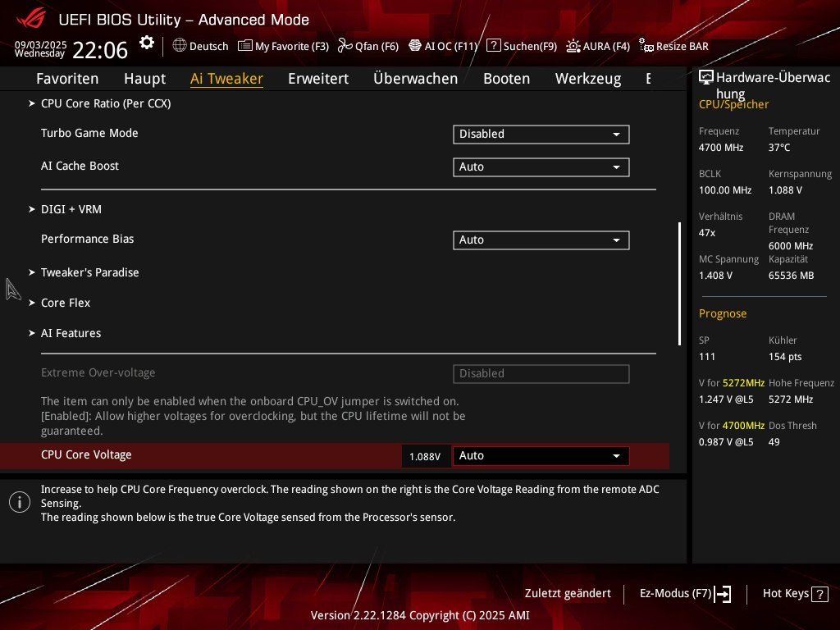Image resolution: width=840 pixels, height=630 pixels.
Task: Open AI Cache Boost dropdown
Action: (x=541, y=167)
